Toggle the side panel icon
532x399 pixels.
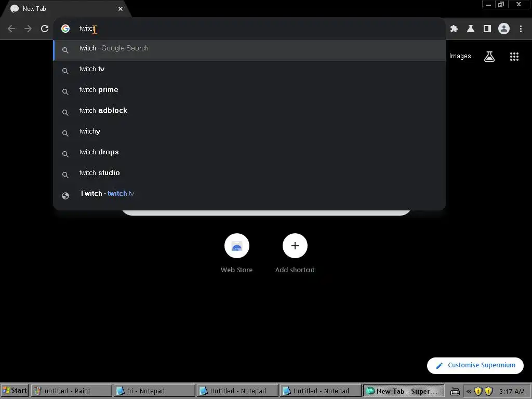coord(487,29)
